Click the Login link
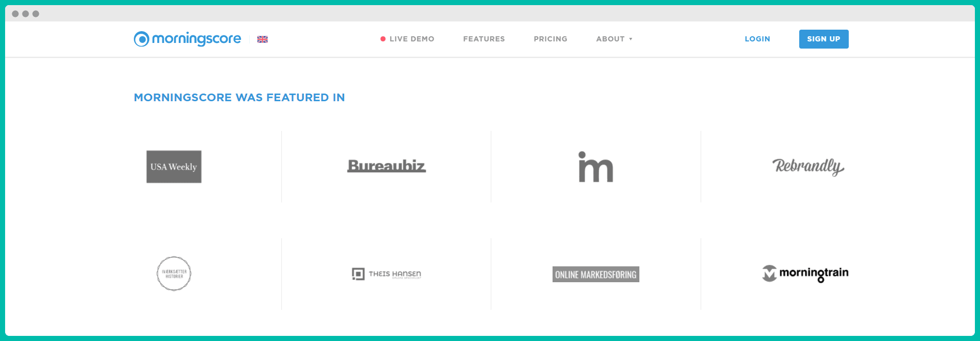Viewport: 980px width, 341px height. point(757,39)
